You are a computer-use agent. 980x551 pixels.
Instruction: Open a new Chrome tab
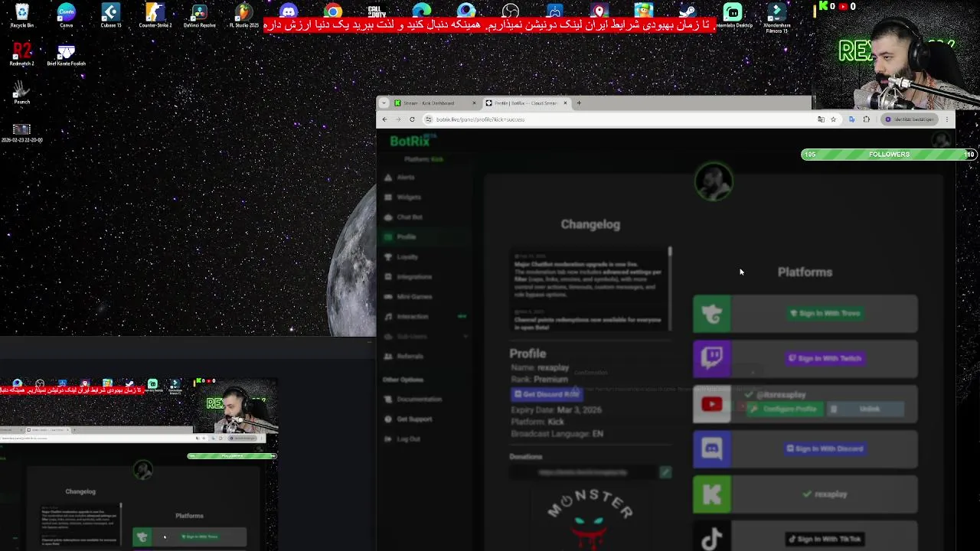click(579, 103)
